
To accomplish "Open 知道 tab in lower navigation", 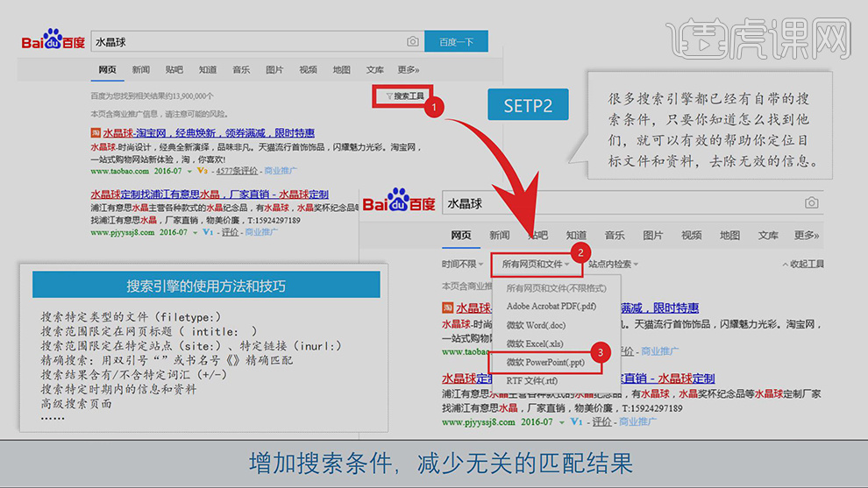I will pos(576,236).
